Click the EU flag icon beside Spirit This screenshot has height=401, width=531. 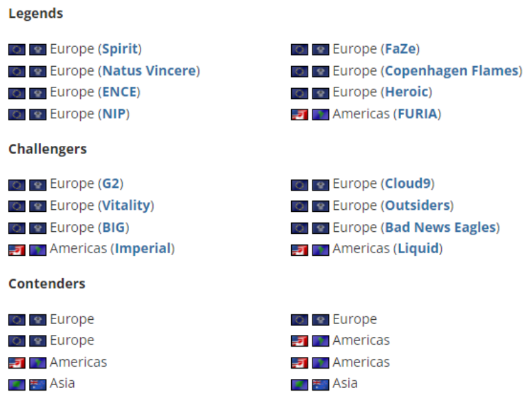tap(17, 49)
